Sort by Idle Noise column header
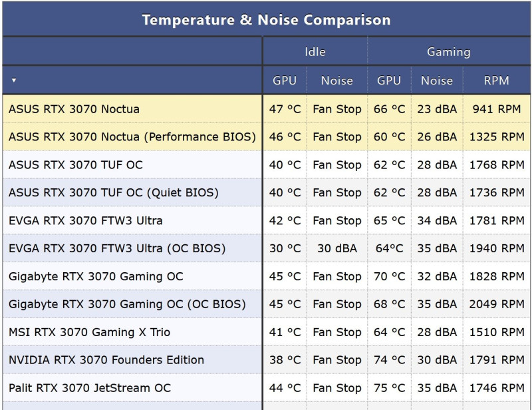Image resolution: width=532 pixels, height=410 pixels. (x=337, y=81)
